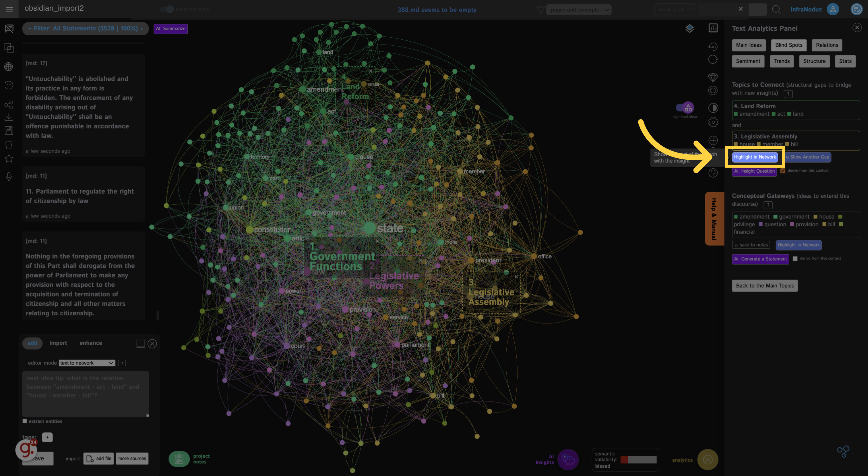The image size is (868, 476).
Task: Toggle contrast with the half-circle icon
Action: (713, 108)
